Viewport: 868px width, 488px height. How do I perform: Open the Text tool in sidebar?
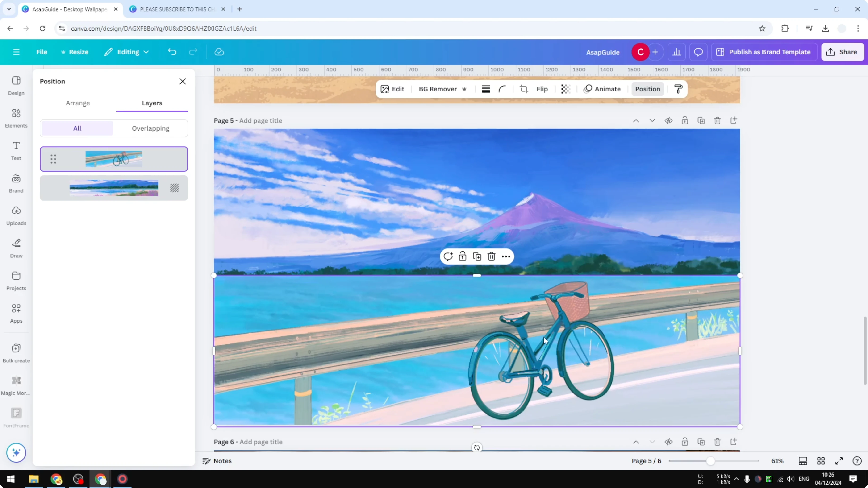[16, 151]
